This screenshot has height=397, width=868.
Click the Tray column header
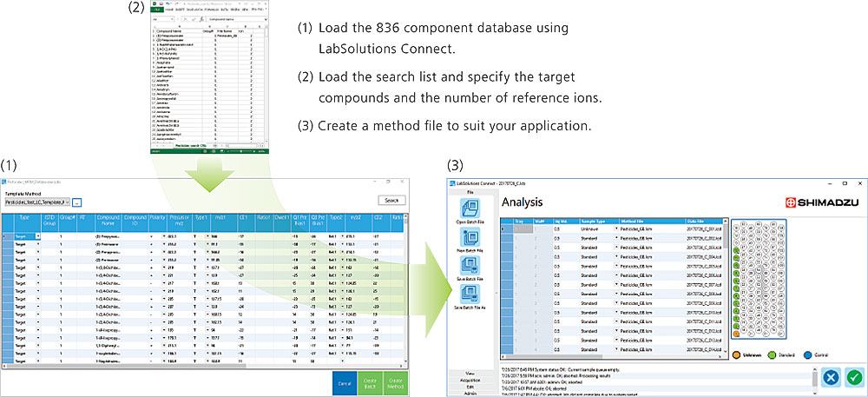tap(522, 221)
